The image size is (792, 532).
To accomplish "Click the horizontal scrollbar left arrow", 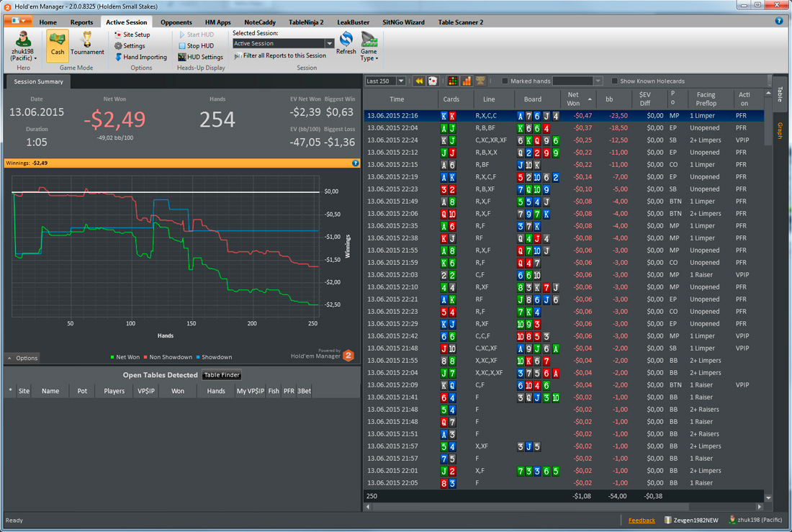I will (368, 507).
